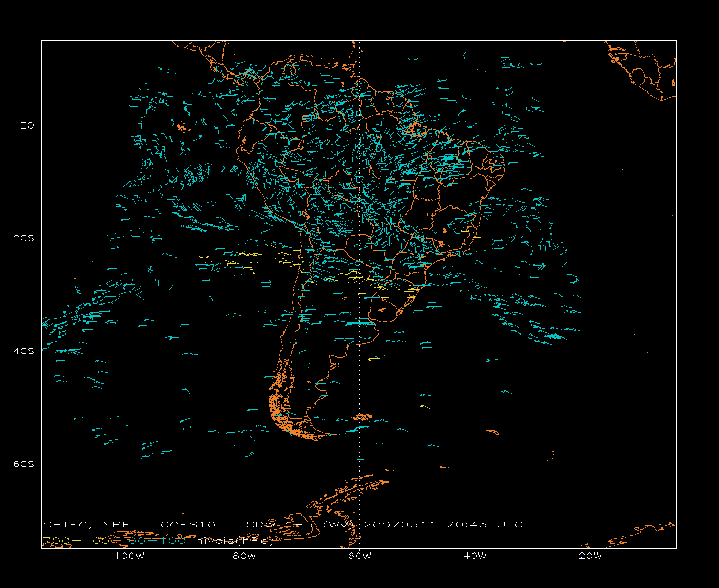Click the '20:45 UTC' time text
Image resolution: width=719 pixels, height=588 pixels.
(485, 524)
